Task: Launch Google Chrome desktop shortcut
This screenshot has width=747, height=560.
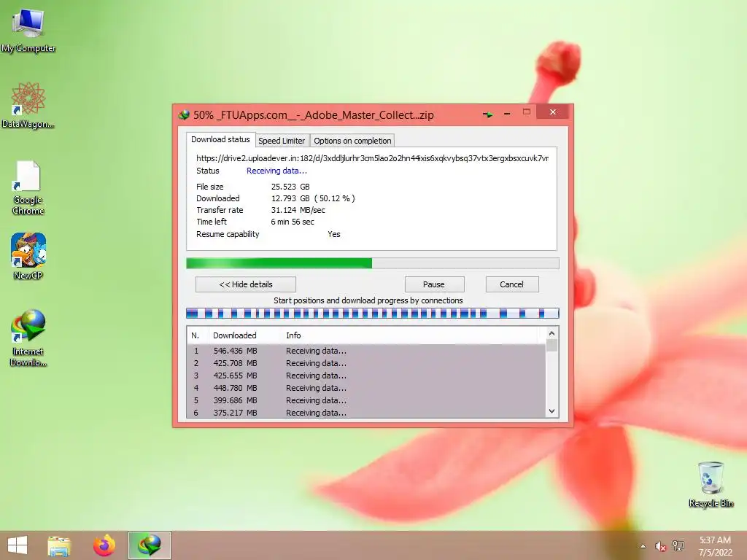Action: click(x=28, y=187)
